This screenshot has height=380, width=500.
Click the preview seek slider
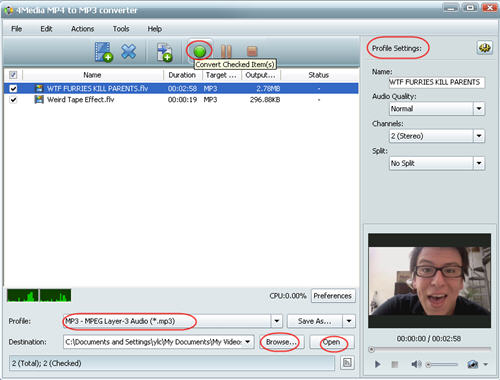tap(430, 349)
